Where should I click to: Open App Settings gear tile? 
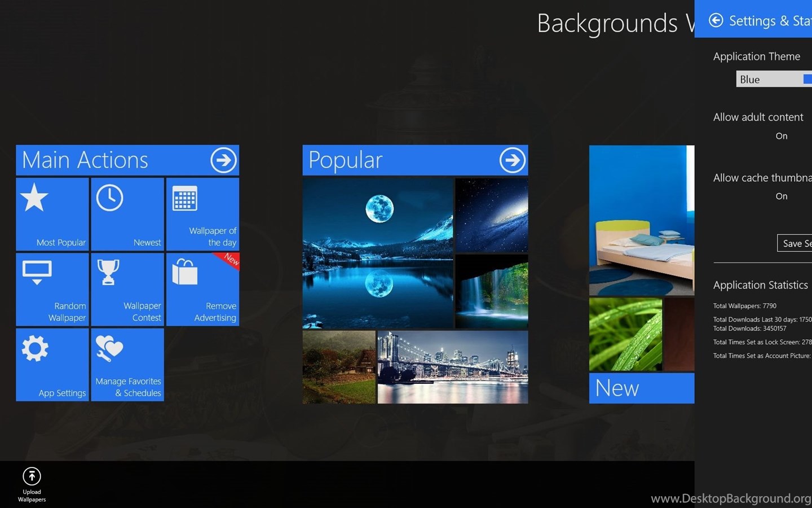pos(52,365)
